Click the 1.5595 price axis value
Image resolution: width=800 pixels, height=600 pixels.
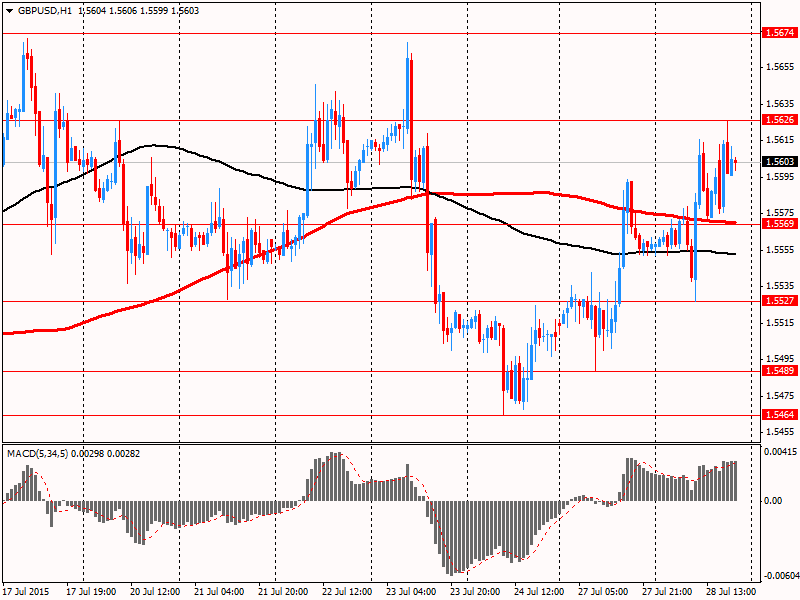point(781,177)
